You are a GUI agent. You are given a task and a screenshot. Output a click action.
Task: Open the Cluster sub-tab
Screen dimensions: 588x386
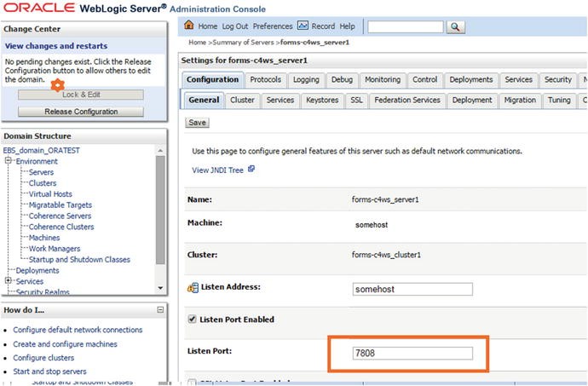pyautogui.click(x=242, y=101)
